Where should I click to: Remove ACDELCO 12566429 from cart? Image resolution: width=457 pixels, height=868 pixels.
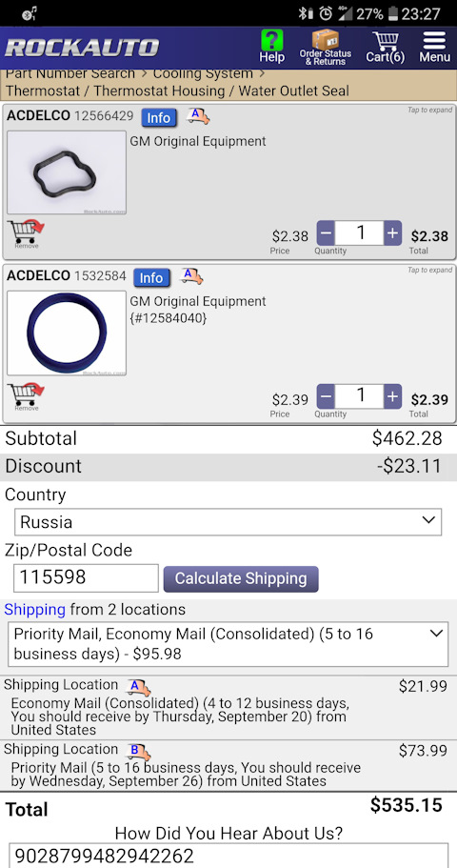(x=26, y=234)
